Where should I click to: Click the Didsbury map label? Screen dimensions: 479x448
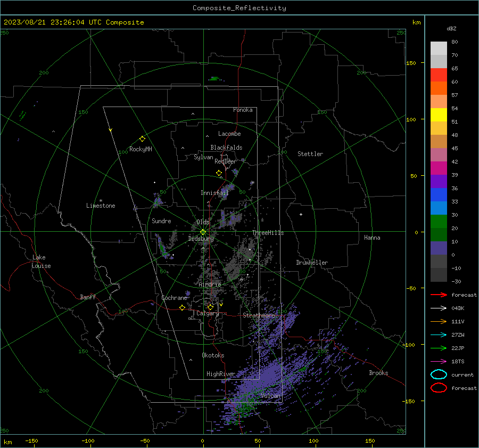[x=201, y=239]
